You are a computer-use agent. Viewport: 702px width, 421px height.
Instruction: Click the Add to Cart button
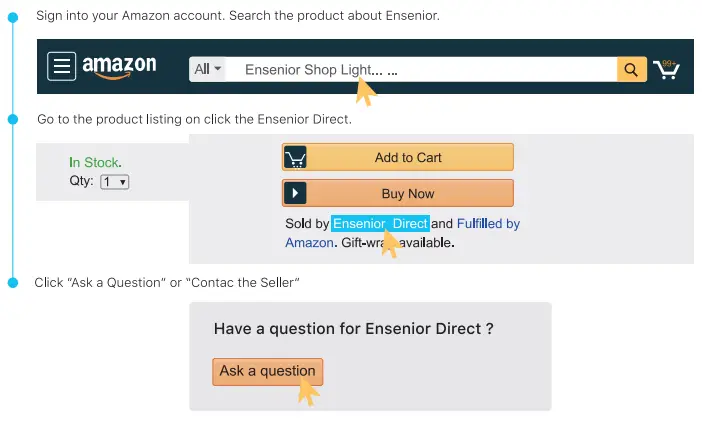pyautogui.click(x=408, y=157)
